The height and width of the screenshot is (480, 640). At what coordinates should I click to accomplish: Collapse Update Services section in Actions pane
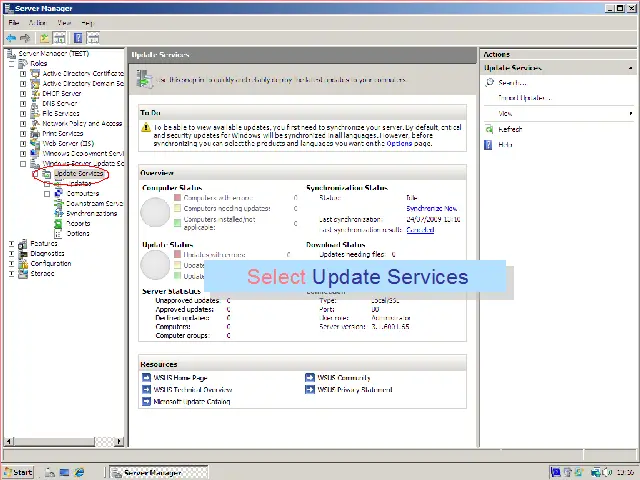point(631,68)
